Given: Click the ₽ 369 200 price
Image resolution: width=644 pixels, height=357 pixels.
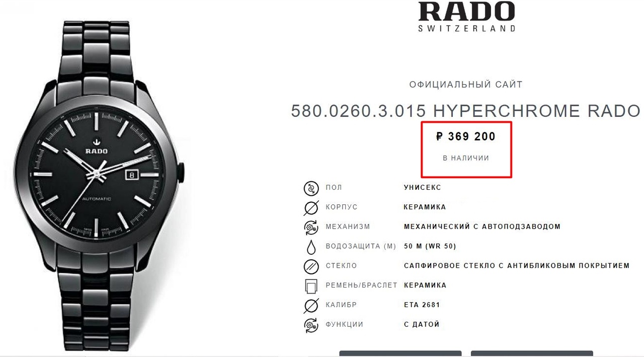Looking at the screenshot, I should tap(466, 136).
